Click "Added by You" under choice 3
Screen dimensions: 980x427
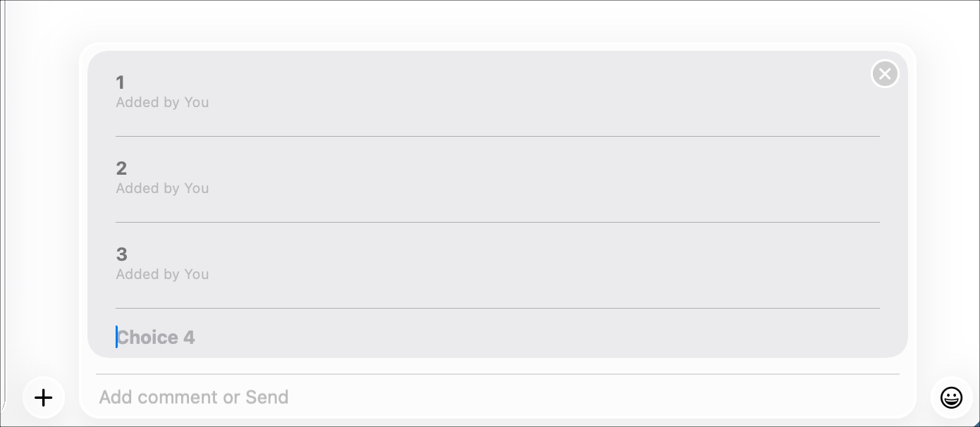point(162,275)
